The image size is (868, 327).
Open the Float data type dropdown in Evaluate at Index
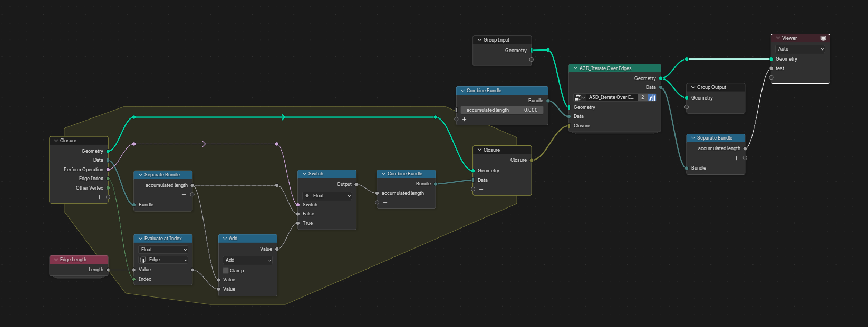pyautogui.click(x=163, y=250)
